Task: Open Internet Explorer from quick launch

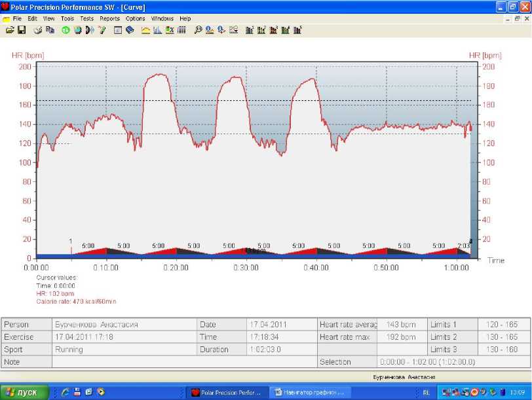Action: (x=66, y=392)
